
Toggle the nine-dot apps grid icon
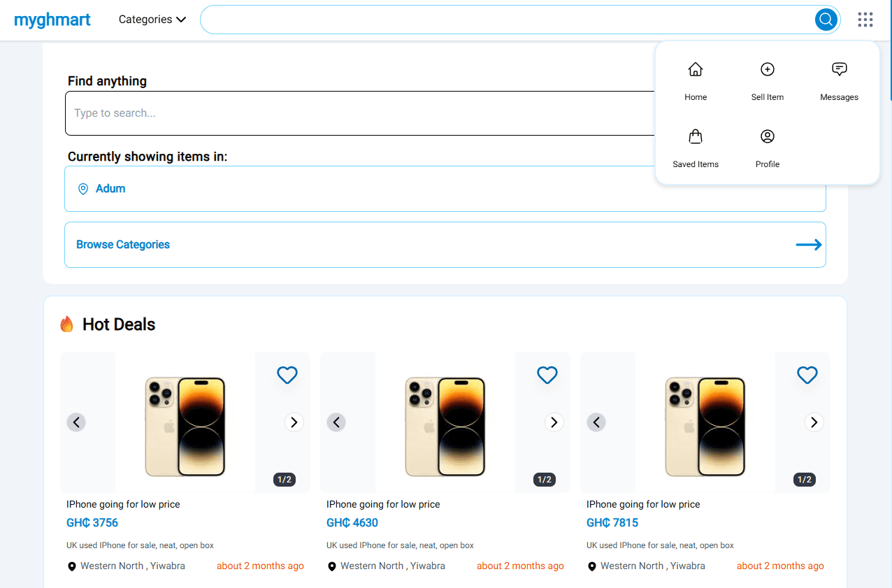(865, 20)
